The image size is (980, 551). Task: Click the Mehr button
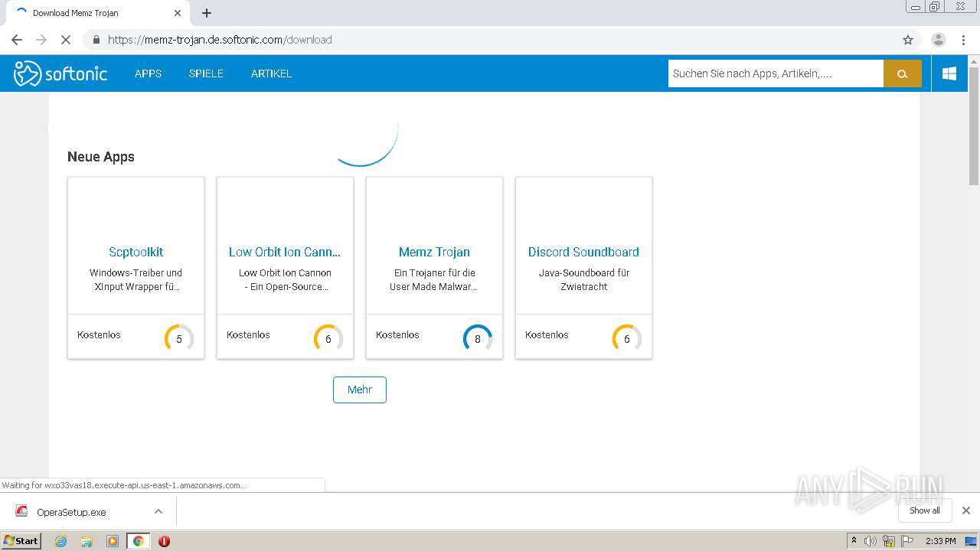(360, 390)
